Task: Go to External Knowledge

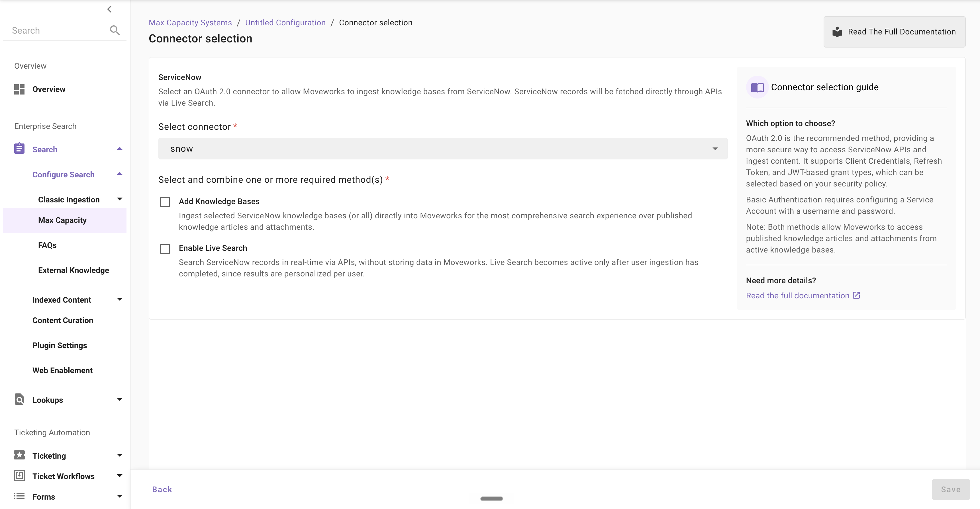Action: (x=73, y=270)
